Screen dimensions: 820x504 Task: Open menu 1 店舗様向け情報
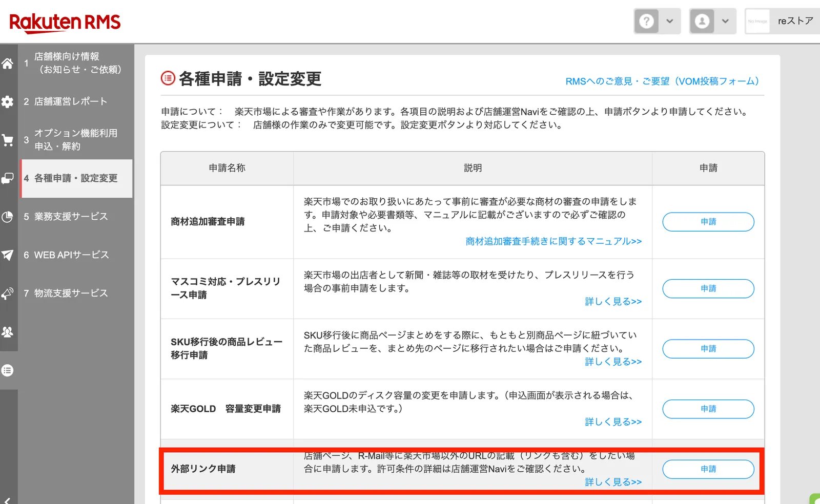click(x=76, y=63)
